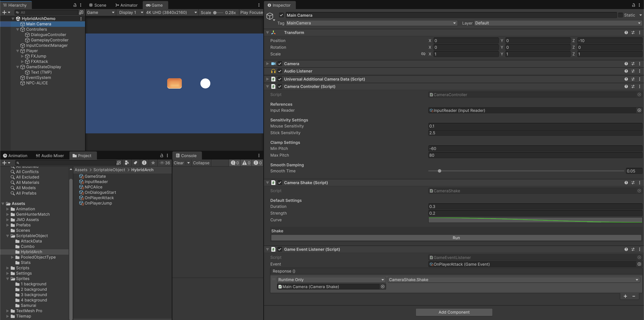
Task: Open the 4K UHD resolution dropdown
Action: (x=172, y=13)
